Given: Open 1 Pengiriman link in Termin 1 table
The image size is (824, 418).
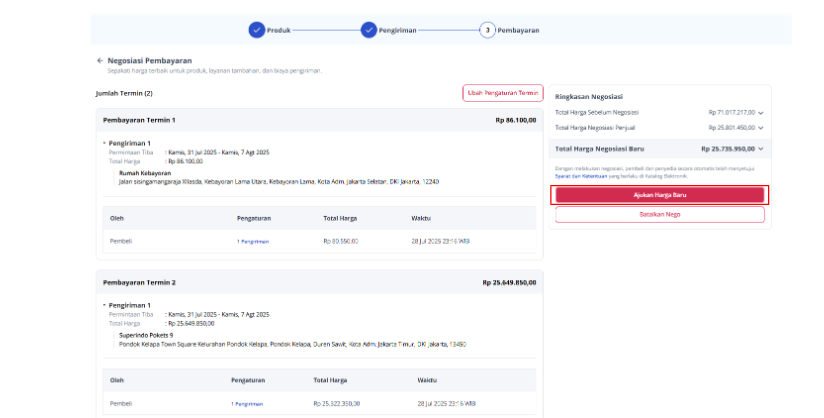Looking at the screenshot, I should tap(253, 242).
